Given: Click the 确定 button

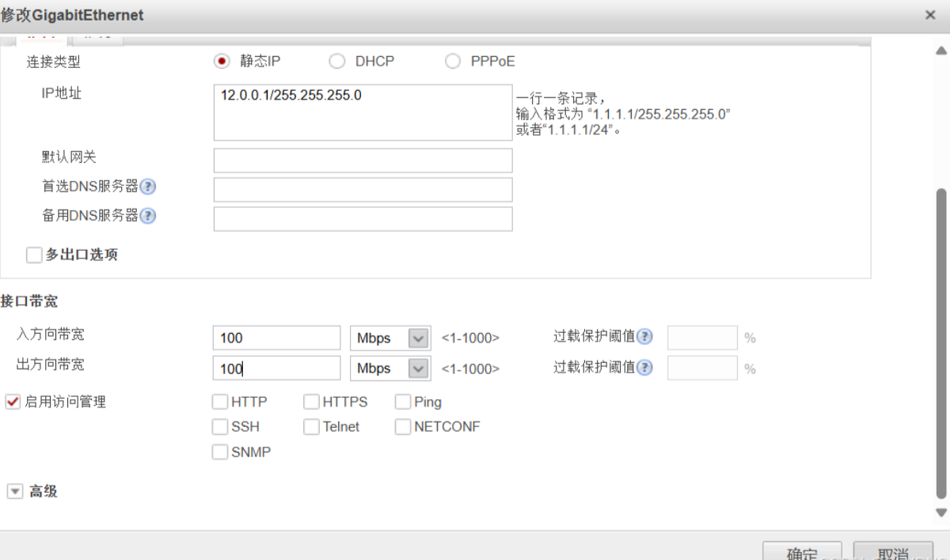Looking at the screenshot, I should tap(803, 551).
